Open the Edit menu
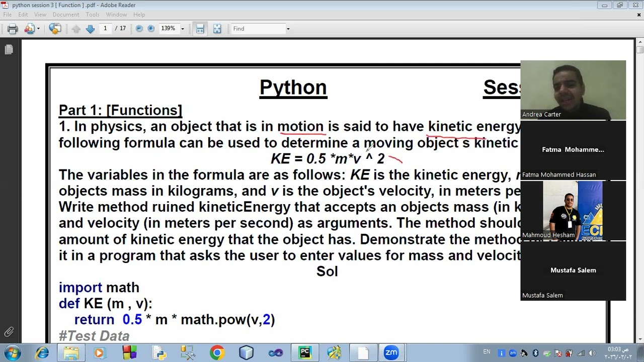The image size is (644, 362). pos(23,15)
